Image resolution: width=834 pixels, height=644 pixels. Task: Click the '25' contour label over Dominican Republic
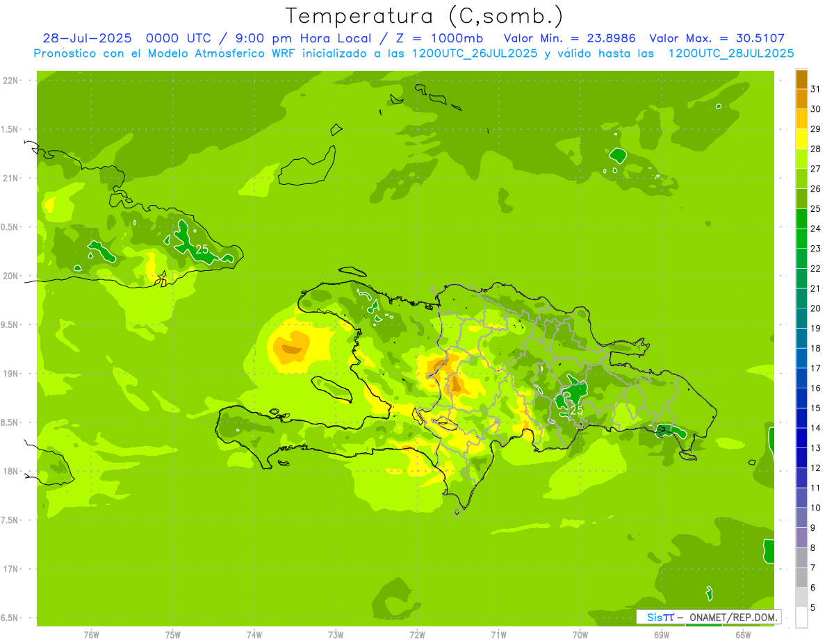pos(576,411)
